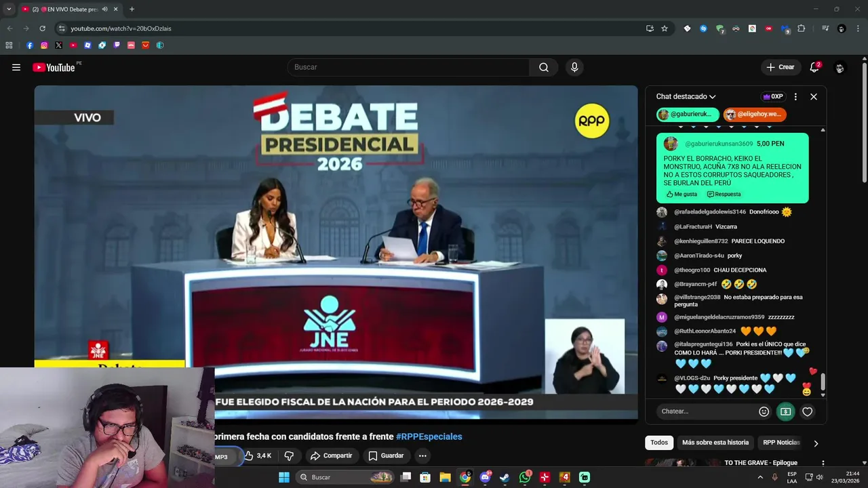Show more filter chips with right arrow
This screenshot has width=868, height=488.
click(x=816, y=443)
